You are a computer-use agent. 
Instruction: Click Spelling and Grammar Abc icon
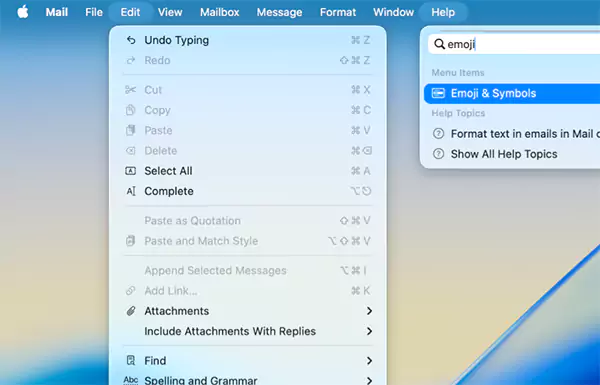coord(131,380)
